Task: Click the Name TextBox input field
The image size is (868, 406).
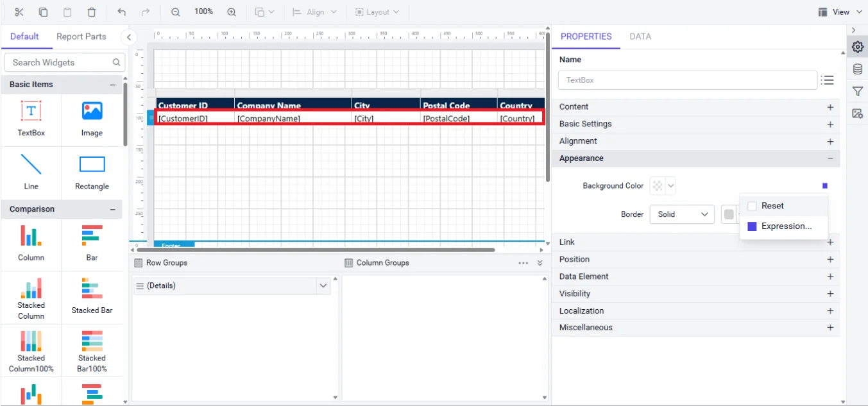Action: pyautogui.click(x=688, y=80)
